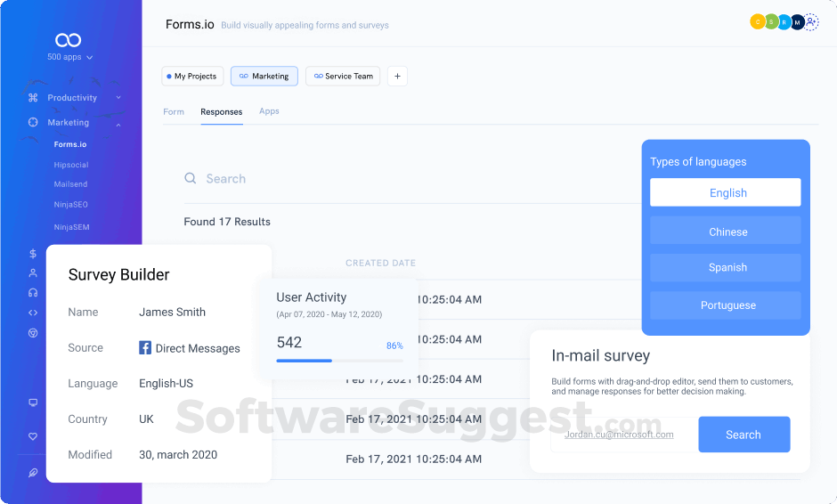Click the plus button to add project
This screenshot has height=504, width=837.
point(397,76)
